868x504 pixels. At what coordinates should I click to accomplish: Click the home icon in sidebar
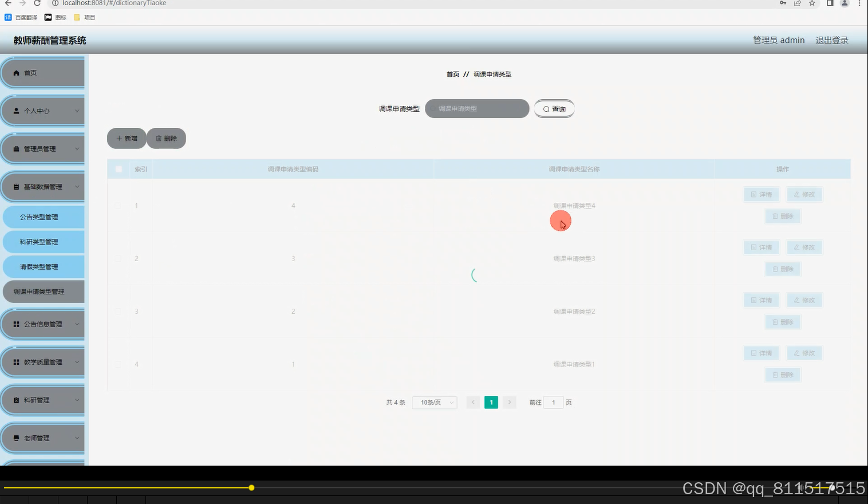pyautogui.click(x=17, y=73)
